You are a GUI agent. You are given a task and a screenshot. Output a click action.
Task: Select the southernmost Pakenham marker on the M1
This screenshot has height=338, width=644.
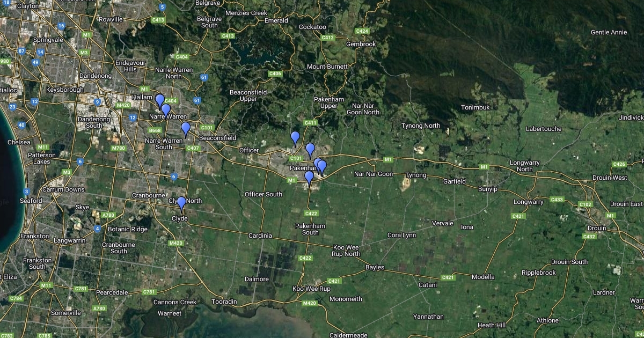click(x=309, y=178)
